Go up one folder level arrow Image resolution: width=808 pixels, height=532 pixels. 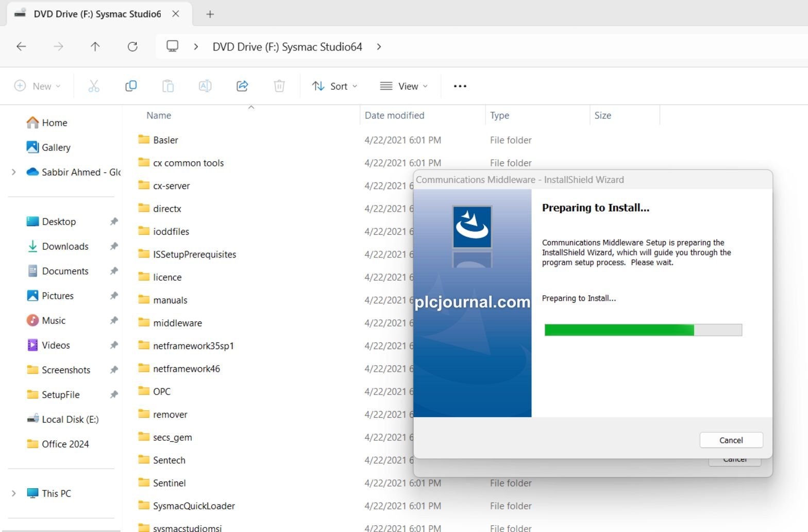coord(95,46)
